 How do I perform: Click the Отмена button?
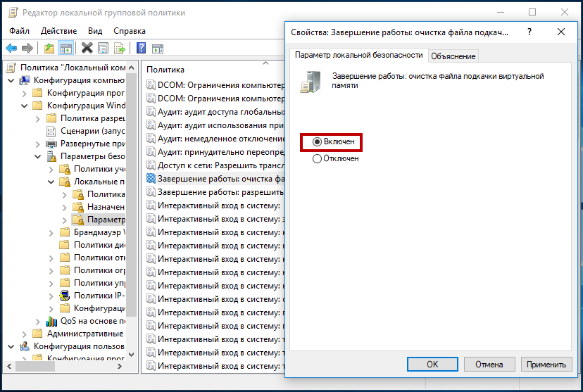(489, 365)
